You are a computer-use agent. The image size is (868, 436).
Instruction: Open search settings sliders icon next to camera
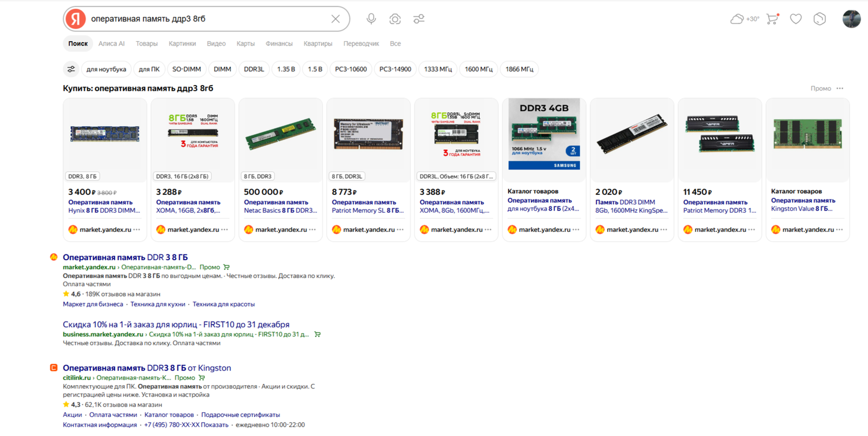[419, 19]
